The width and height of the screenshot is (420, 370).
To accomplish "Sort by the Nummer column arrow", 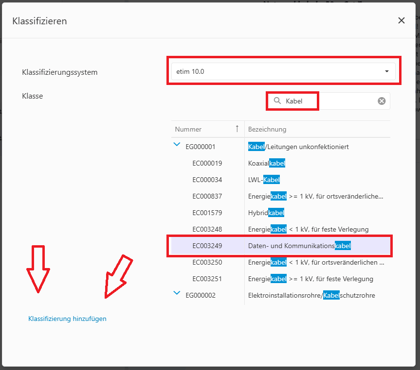I will click(x=237, y=129).
